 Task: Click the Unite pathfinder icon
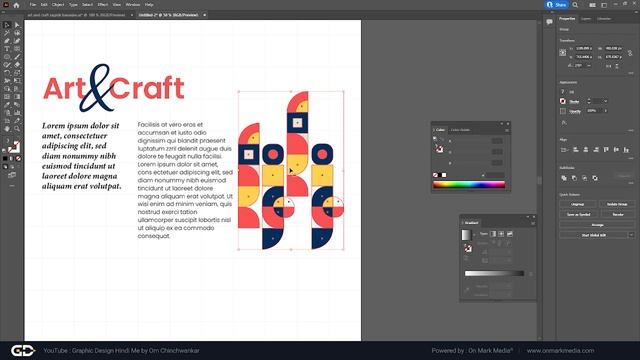(x=564, y=178)
